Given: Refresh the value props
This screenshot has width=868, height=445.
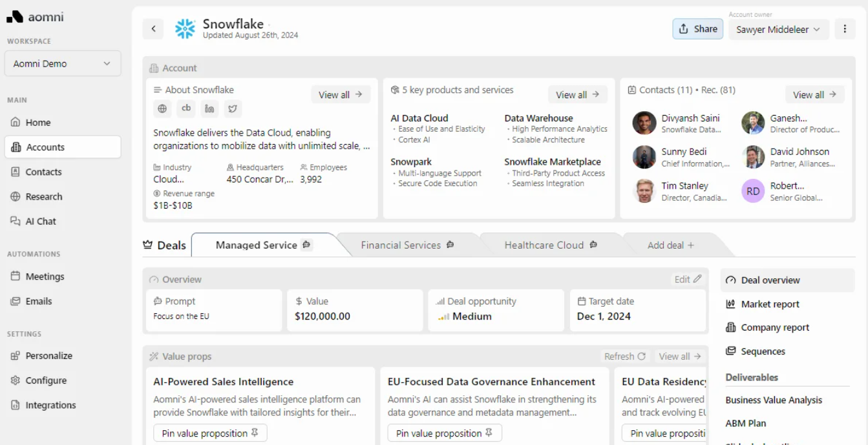Looking at the screenshot, I should point(624,356).
